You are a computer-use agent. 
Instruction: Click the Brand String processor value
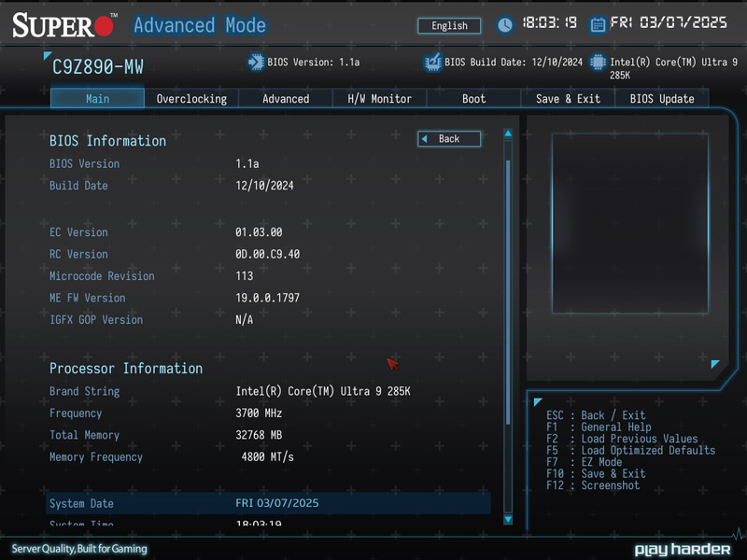[x=323, y=391]
